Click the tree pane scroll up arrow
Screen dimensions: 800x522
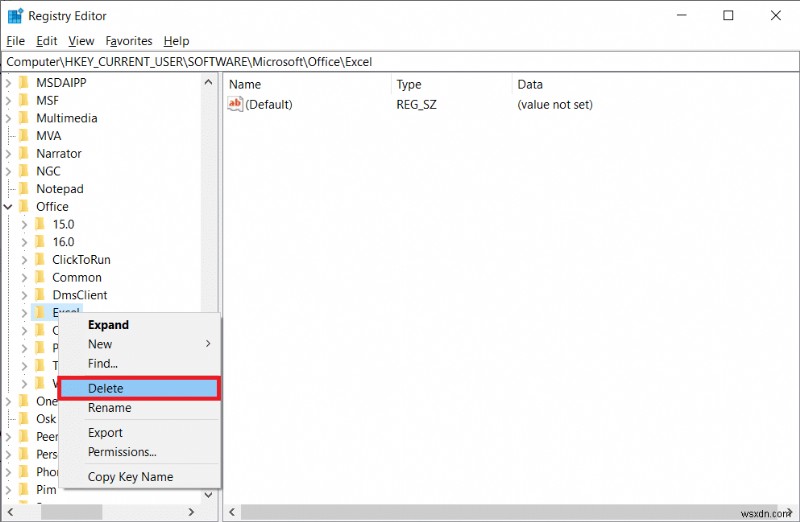tap(208, 82)
